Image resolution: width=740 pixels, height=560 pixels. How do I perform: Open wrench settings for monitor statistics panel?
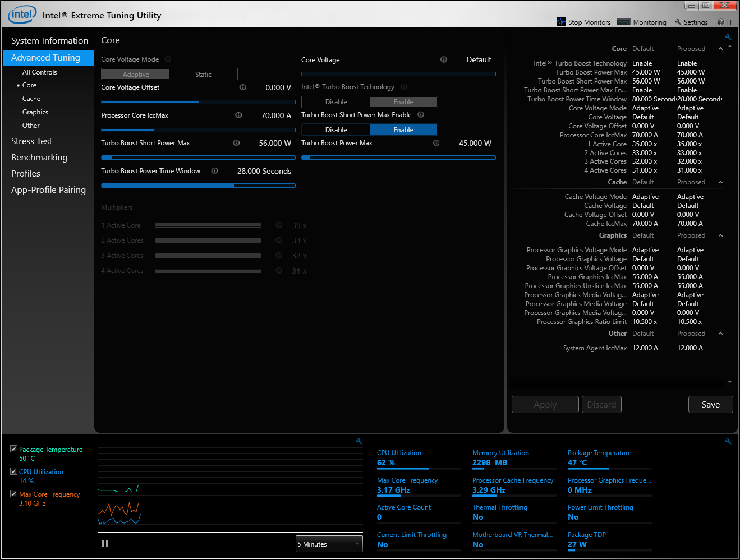tap(728, 441)
